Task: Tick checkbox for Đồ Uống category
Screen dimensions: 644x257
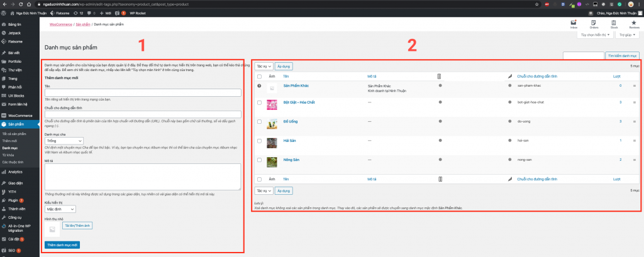Action: click(259, 122)
